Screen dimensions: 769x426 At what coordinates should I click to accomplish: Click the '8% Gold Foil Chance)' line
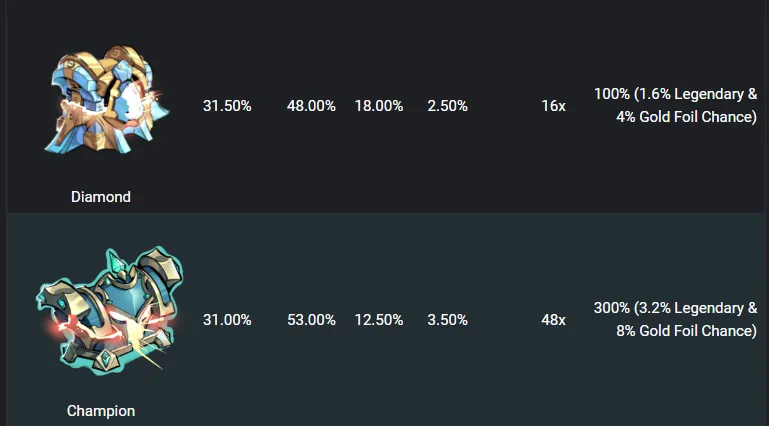[687, 331]
